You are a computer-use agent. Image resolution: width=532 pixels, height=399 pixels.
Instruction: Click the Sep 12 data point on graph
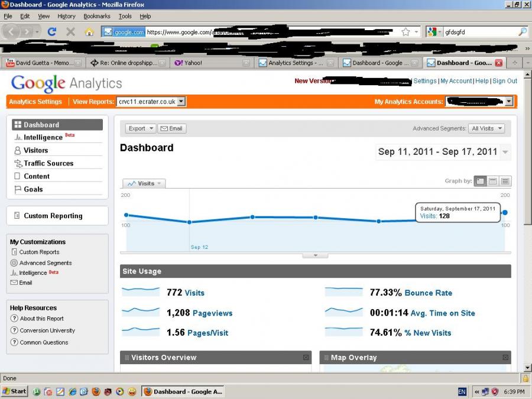[x=189, y=222]
